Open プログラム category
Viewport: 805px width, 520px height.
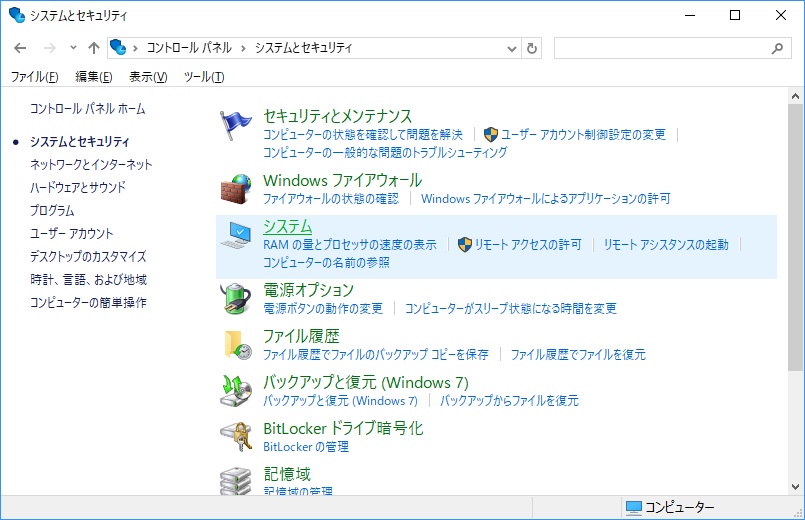click(x=52, y=210)
